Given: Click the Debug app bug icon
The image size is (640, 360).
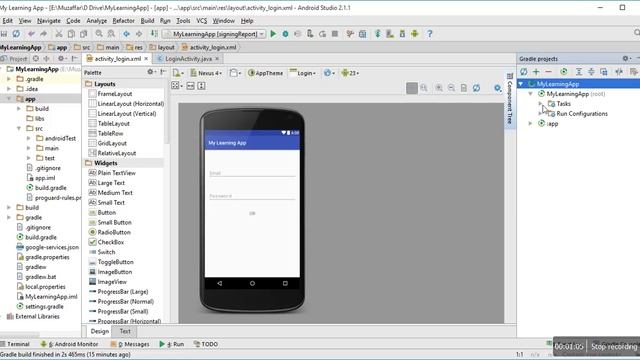Looking at the screenshot, I should click(x=285, y=34).
